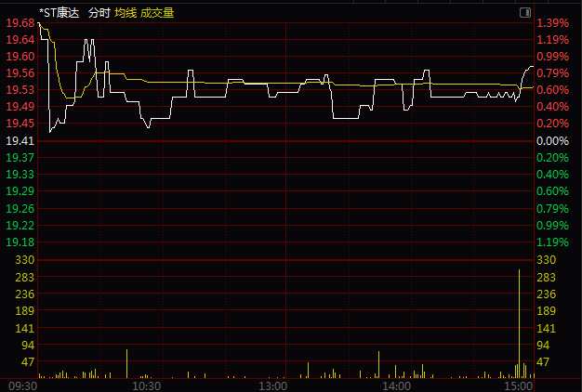This screenshot has height=392, width=582.
Task: Switch to the 分时 intraday view
Action: (99, 13)
